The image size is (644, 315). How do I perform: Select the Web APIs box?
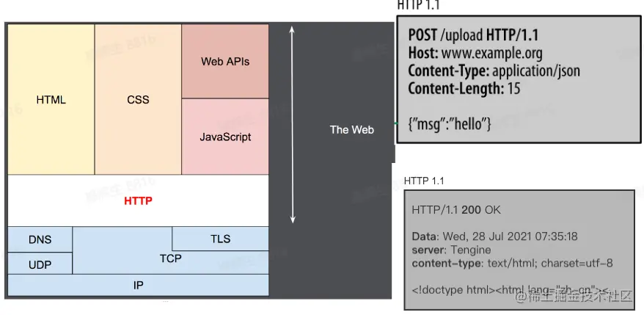[225, 62]
